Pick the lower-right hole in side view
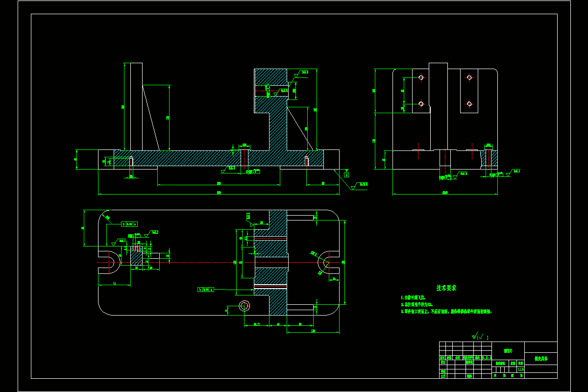The width and height of the screenshot is (588, 392). coord(469,103)
